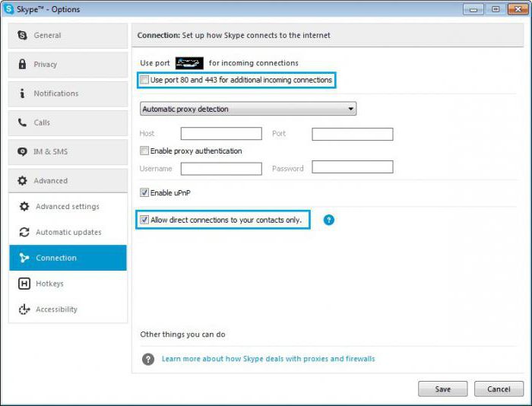Screen dimensions: 532x406
Task: Open the Privacy settings section
Action: click(x=68, y=65)
